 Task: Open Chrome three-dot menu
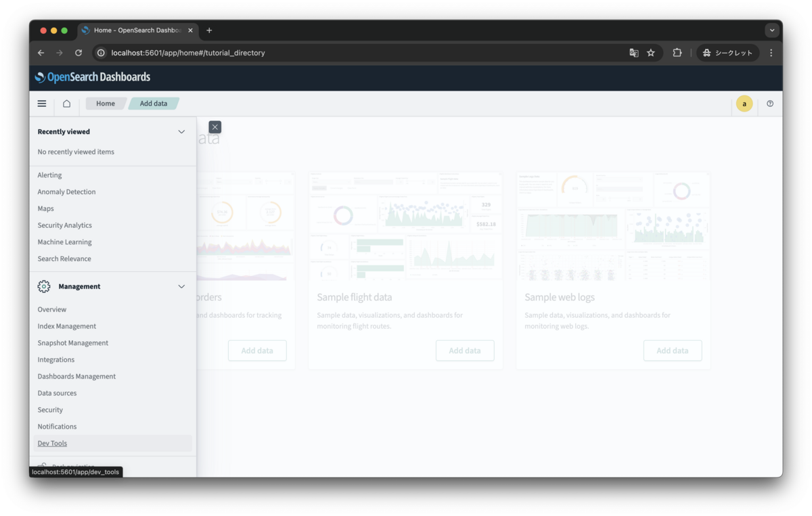pos(771,53)
